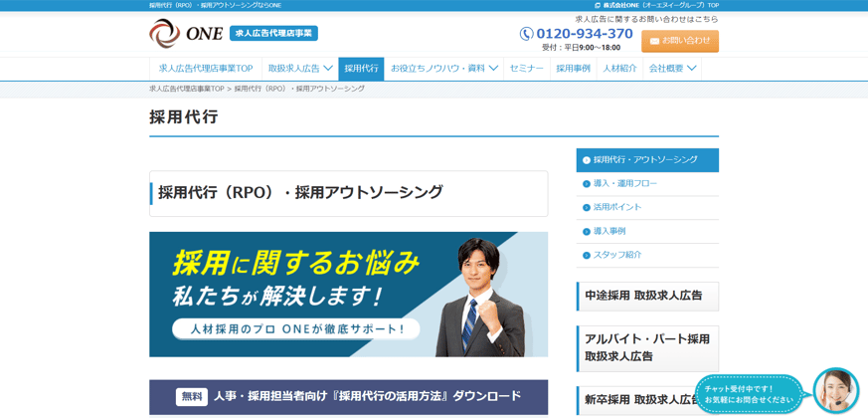The image size is (868, 418).
Task: Select the 採用代行 navigation tab
Action: 361,69
